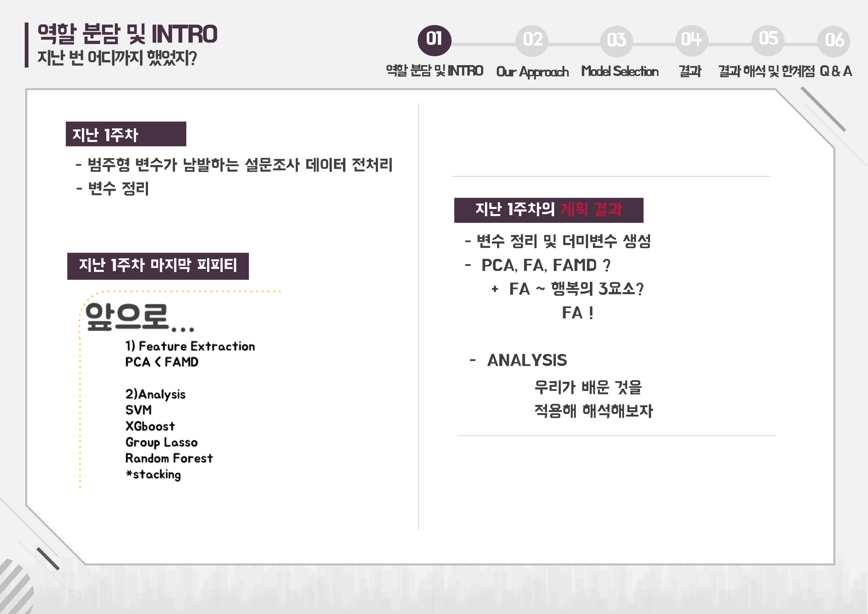Click the 'Random Forest' text line
The height and width of the screenshot is (614, 868).
(x=169, y=459)
